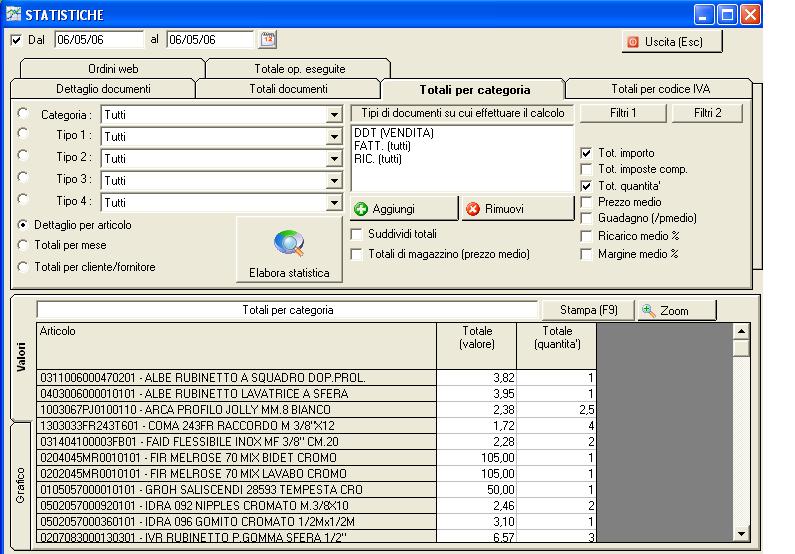Click the Zoom magnifier icon
795x554 pixels.
coord(649,311)
